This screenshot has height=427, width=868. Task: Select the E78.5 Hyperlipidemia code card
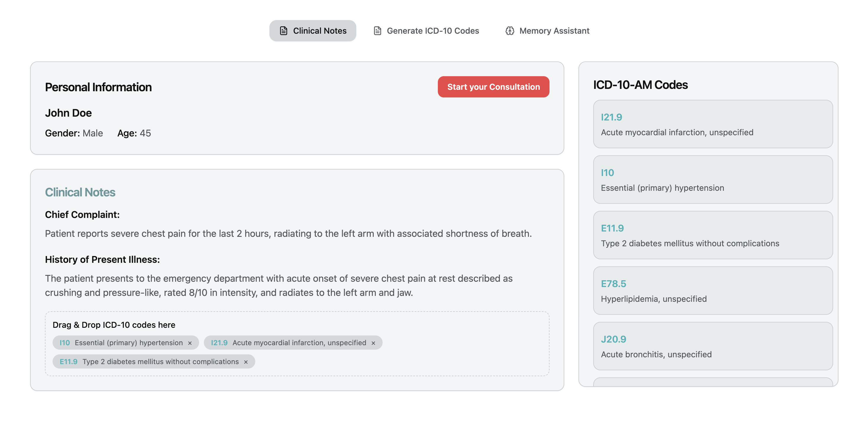tap(712, 290)
